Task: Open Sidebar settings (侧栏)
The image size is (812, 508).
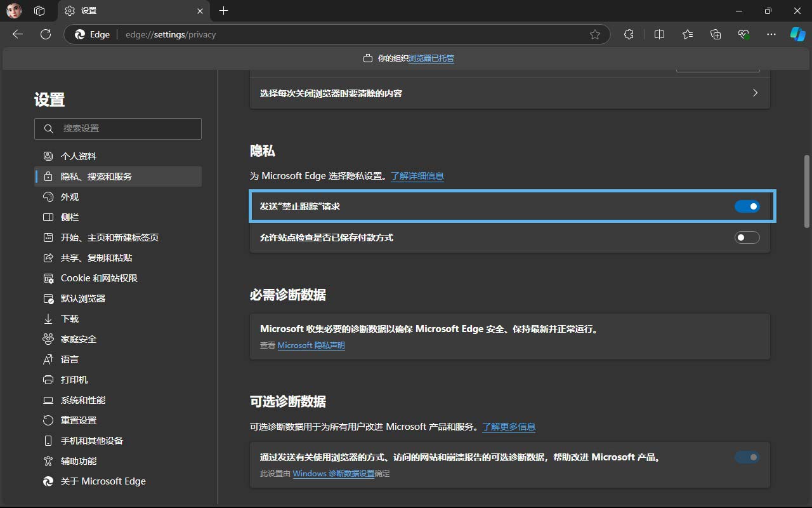Action: (118, 217)
